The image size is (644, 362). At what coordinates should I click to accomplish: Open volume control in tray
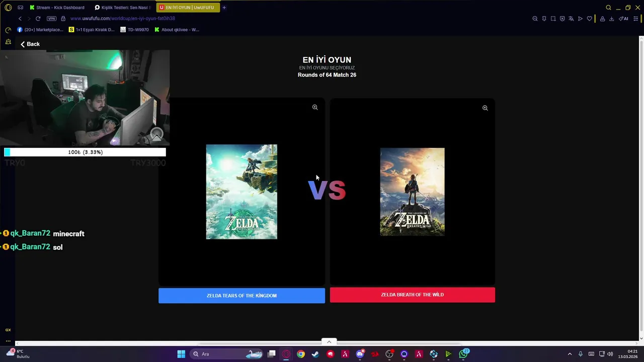[x=610, y=354]
